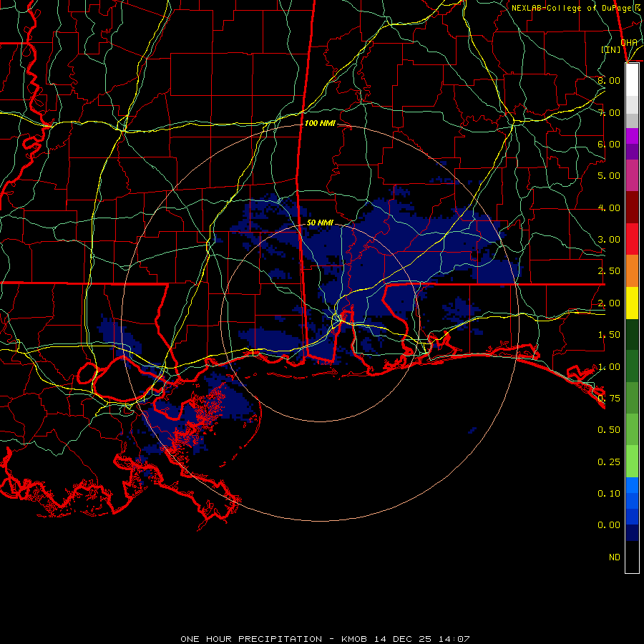Click the '2.50' legend value
The width and height of the screenshot is (644, 644).
pyautogui.click(x=609, y=271)
